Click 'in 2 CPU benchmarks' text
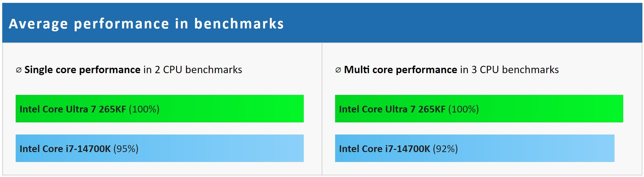Viewport: 644px width, 177px height. (193, 70)
